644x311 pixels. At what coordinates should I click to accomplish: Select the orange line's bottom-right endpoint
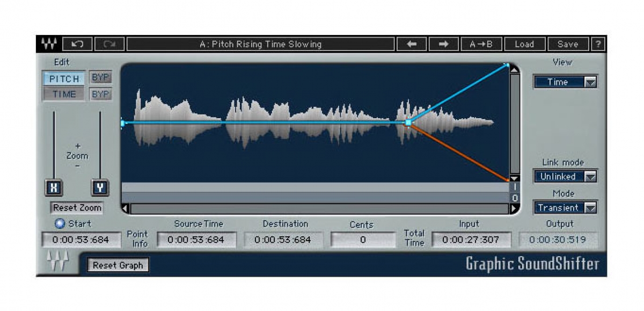click(x=507, y=180)
